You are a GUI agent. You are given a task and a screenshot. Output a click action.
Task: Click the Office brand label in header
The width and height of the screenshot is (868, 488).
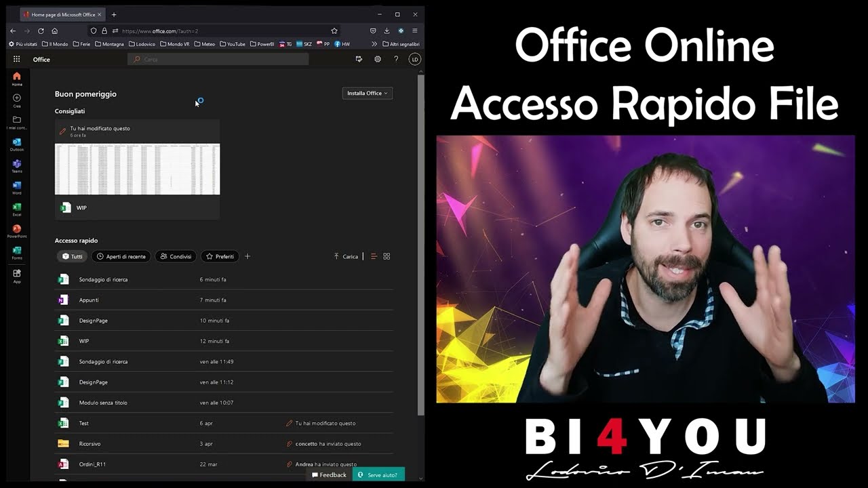pos(41,60)
